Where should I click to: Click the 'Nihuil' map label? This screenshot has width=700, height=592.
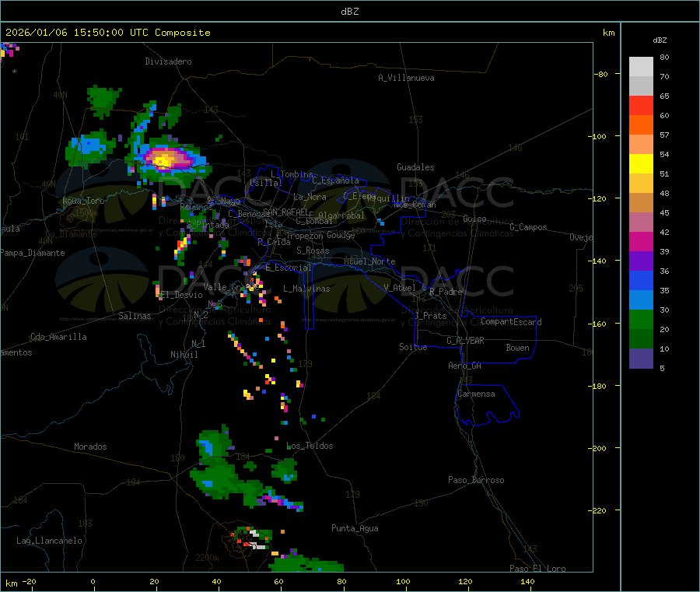(x=184, y=355)
